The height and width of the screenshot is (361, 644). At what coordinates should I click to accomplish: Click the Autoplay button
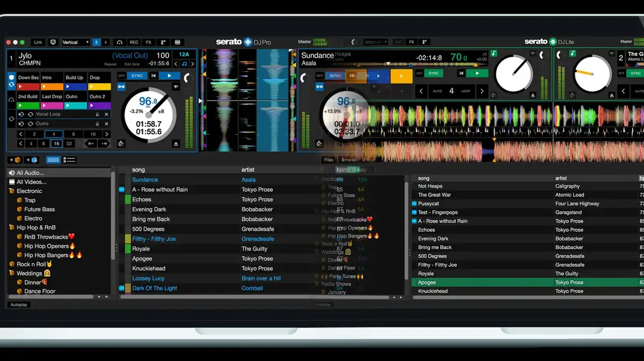pyautogui.click(x=19, y=305)
